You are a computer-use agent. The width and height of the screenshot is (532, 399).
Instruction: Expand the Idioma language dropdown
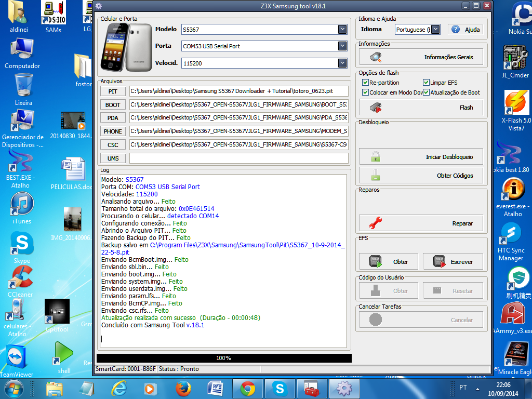point(435,30)
